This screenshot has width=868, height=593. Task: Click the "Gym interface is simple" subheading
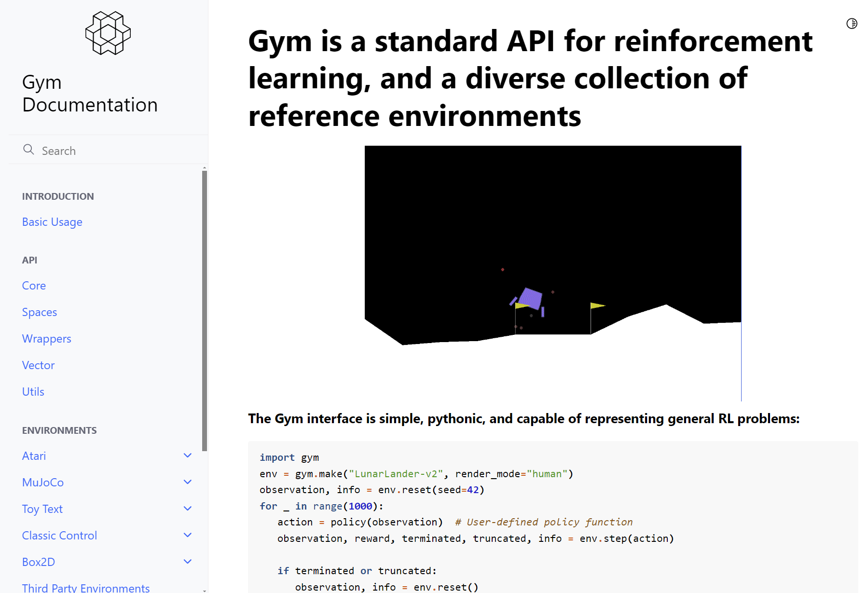click(x=524, y=418)
